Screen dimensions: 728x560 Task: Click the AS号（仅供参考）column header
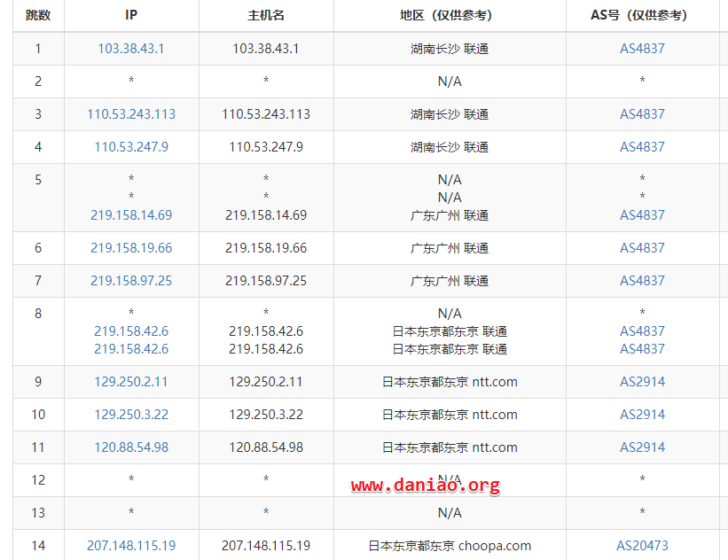(x=642, y=15)
